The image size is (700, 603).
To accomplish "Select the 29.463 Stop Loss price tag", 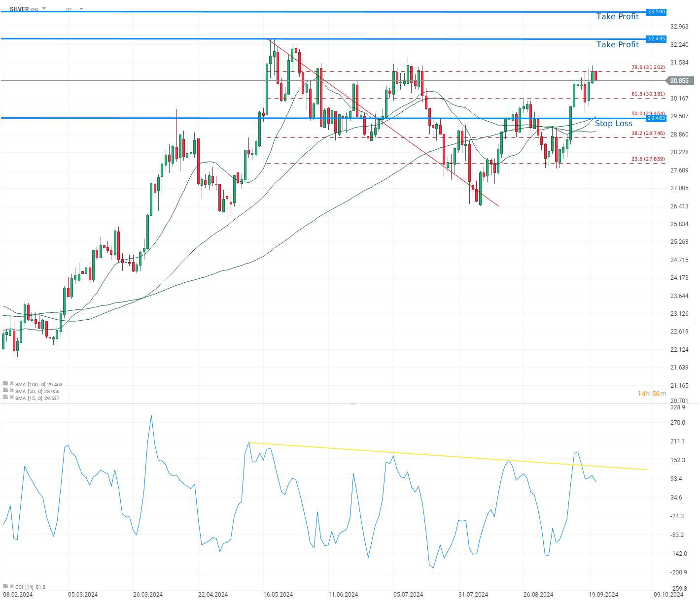I will (656, 118).
